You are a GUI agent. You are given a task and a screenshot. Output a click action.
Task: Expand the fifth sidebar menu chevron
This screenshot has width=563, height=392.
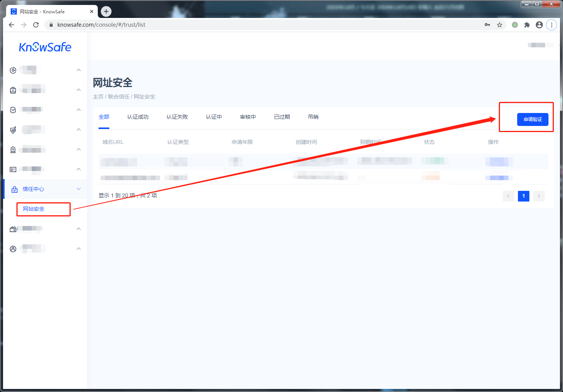[79, 149]
